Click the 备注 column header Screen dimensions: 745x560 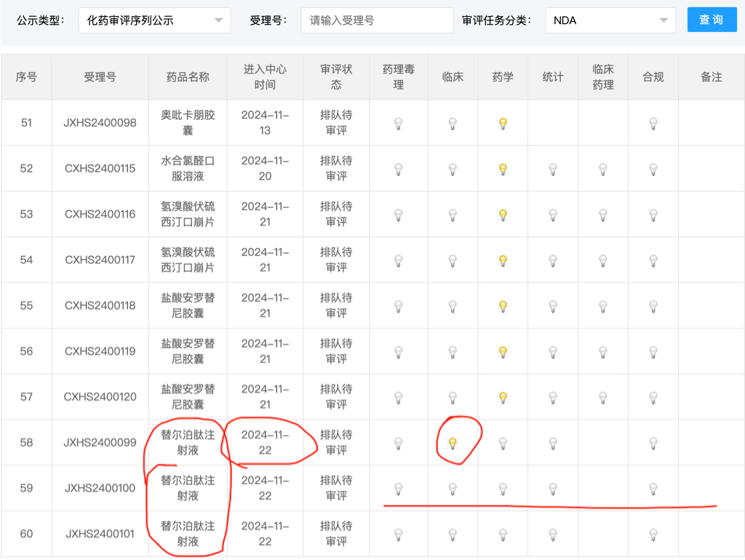click(x=712, y=77)
